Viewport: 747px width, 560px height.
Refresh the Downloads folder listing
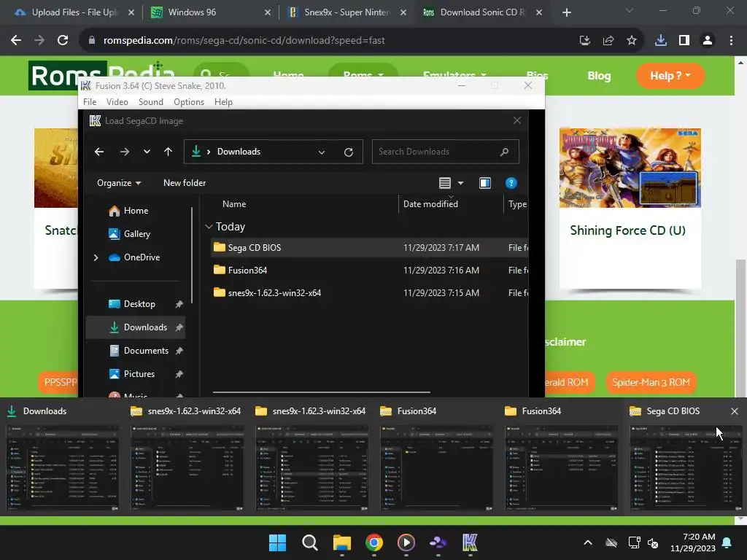tap(349, 152)
